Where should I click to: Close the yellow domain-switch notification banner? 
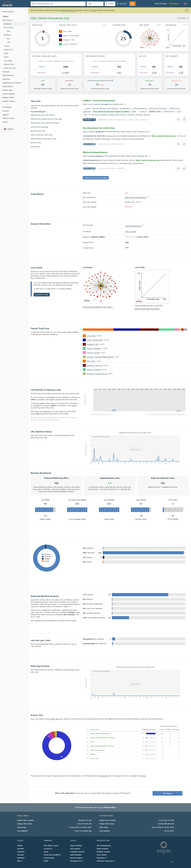click(187, 10)
